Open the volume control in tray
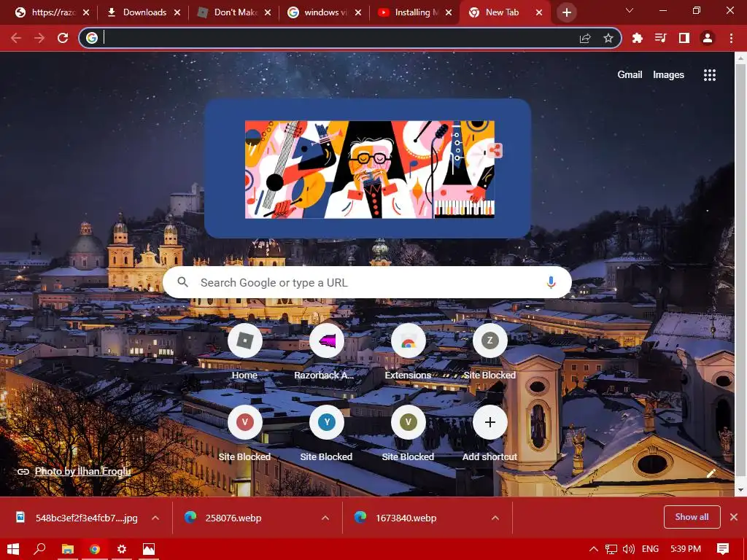The image size is (747, 560). (x=628, y=549)
